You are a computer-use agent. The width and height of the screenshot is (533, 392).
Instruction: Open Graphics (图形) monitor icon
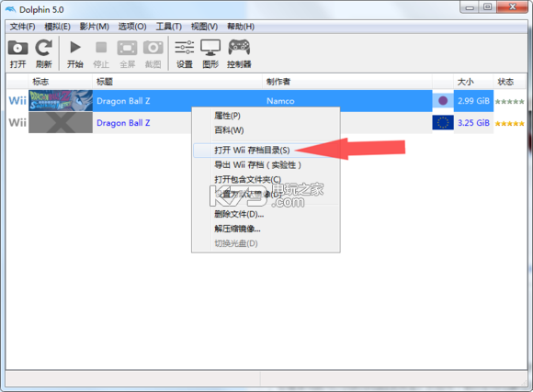pyautogui.click(x=210, y=48)
